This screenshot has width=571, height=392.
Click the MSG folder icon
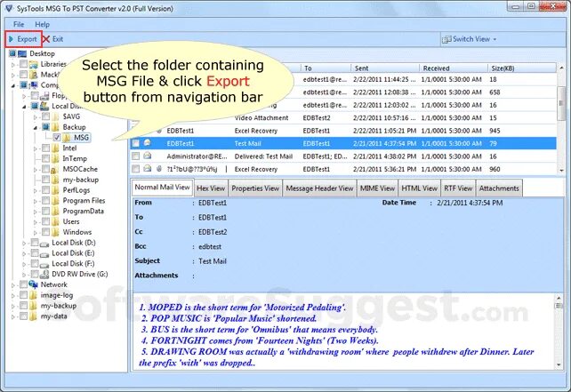click(67, 138)
